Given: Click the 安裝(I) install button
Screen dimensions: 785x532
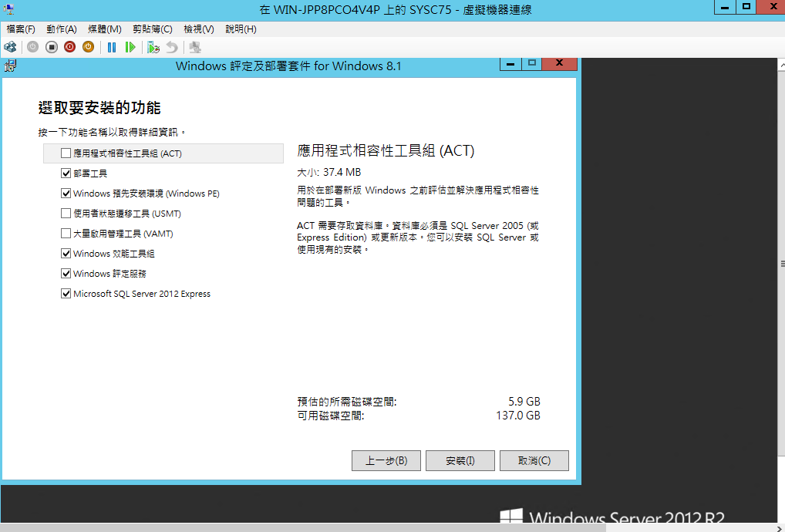Looking at the screenshot, I should click(460, 460).
